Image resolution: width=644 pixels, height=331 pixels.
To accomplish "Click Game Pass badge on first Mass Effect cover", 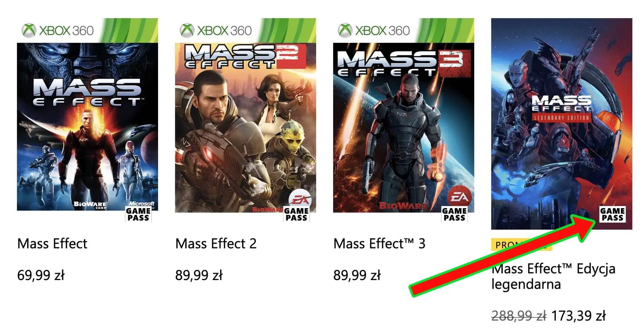I will pyautogui.click(x=138, y=214).
